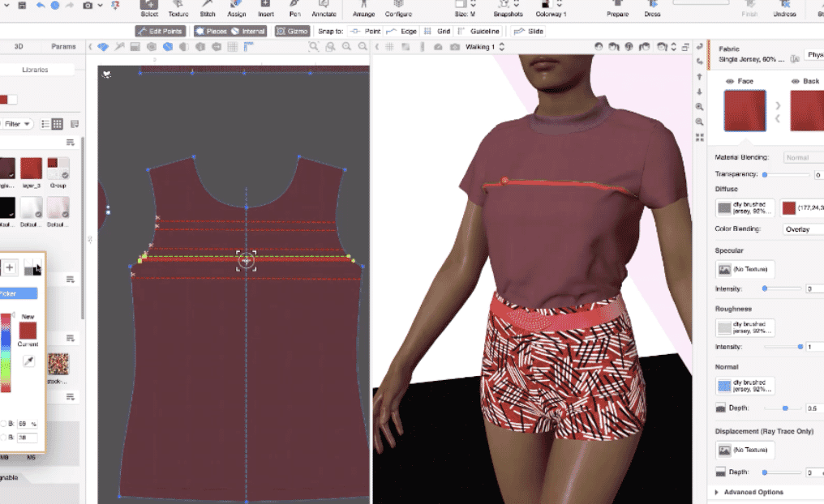Switch to the Params tab

[x=63, y=46]
